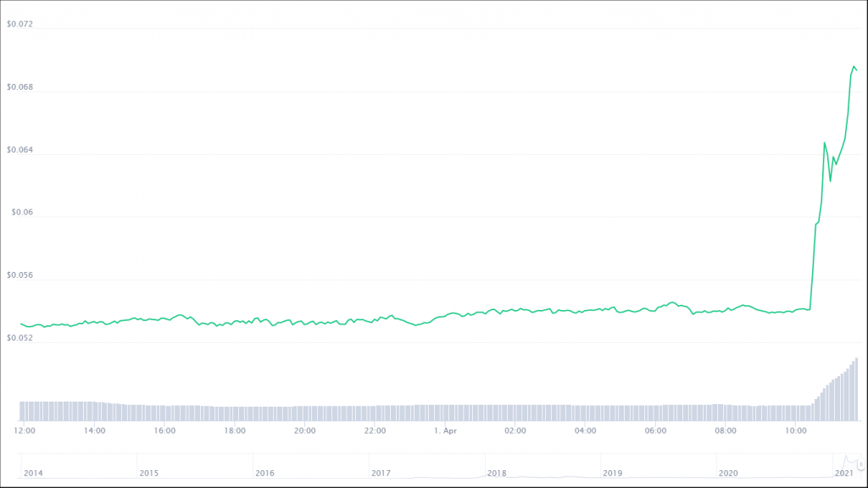Image resolution: width=868 pixels, height=488 pixels.
Task: Click the 2015 label in range navigator
Action: click(x=149, y=473)
